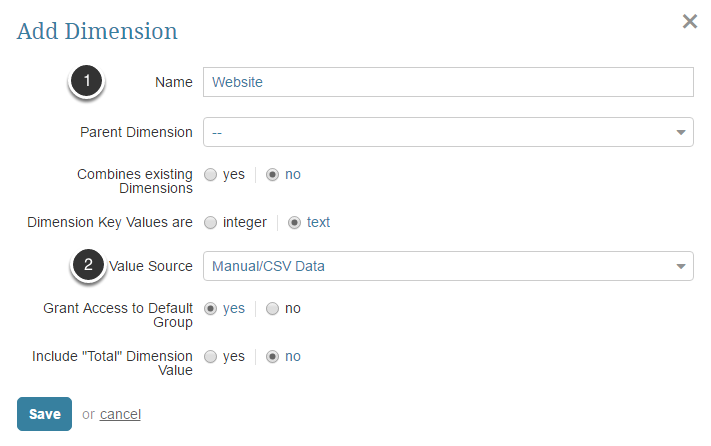
Task: Click the Value Source dropdown arrow
Action: point(680,266)
